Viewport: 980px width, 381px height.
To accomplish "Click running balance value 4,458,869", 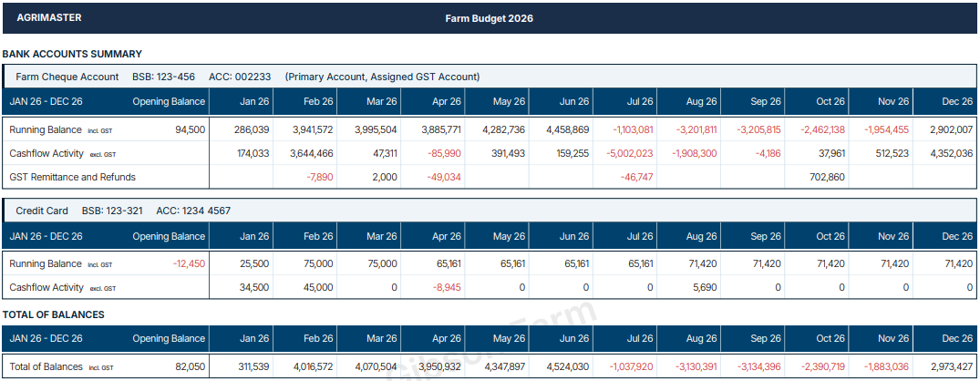I will (x=568, y=130).
